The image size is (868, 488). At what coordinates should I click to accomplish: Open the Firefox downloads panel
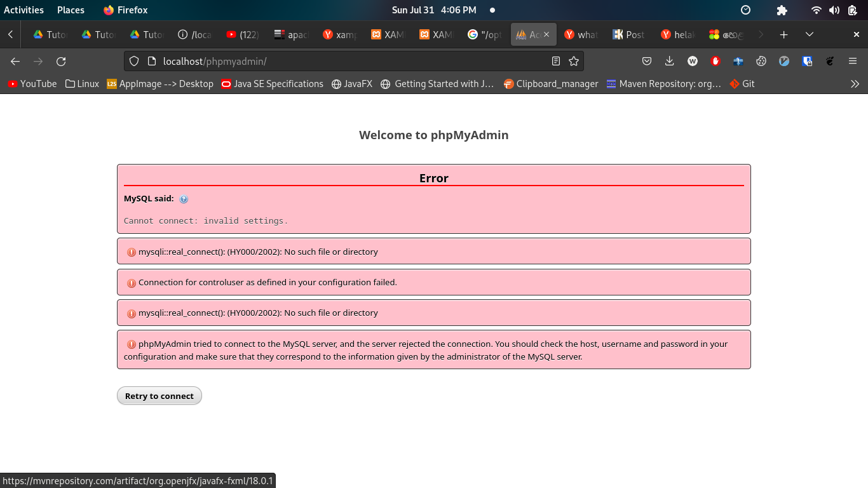coord(670,61)
